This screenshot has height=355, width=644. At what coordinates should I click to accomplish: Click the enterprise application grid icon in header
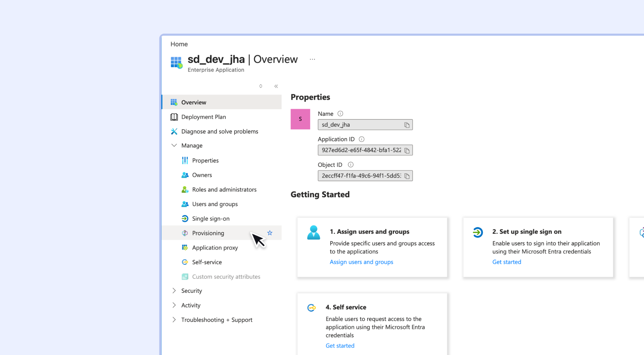coord(176,63)
